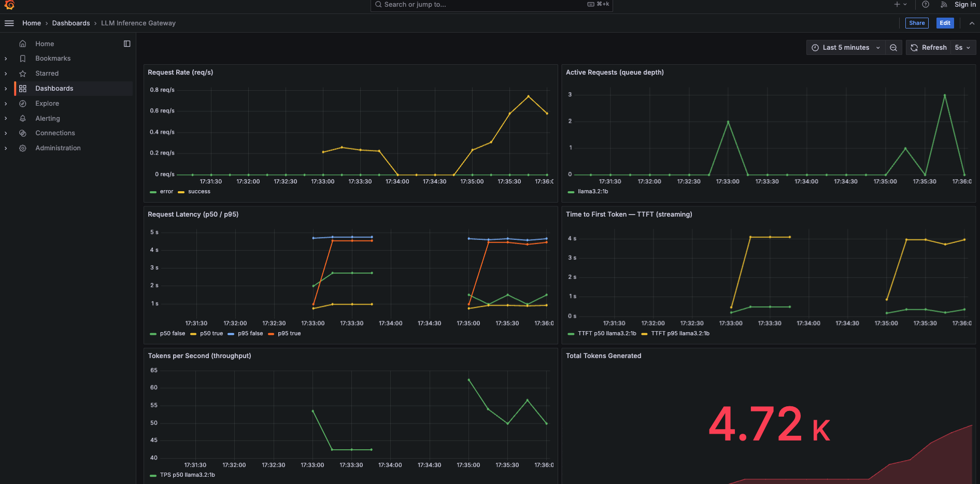Open the hamburger navigation menu
Viewport: 980px width, 484px height.
9,23
